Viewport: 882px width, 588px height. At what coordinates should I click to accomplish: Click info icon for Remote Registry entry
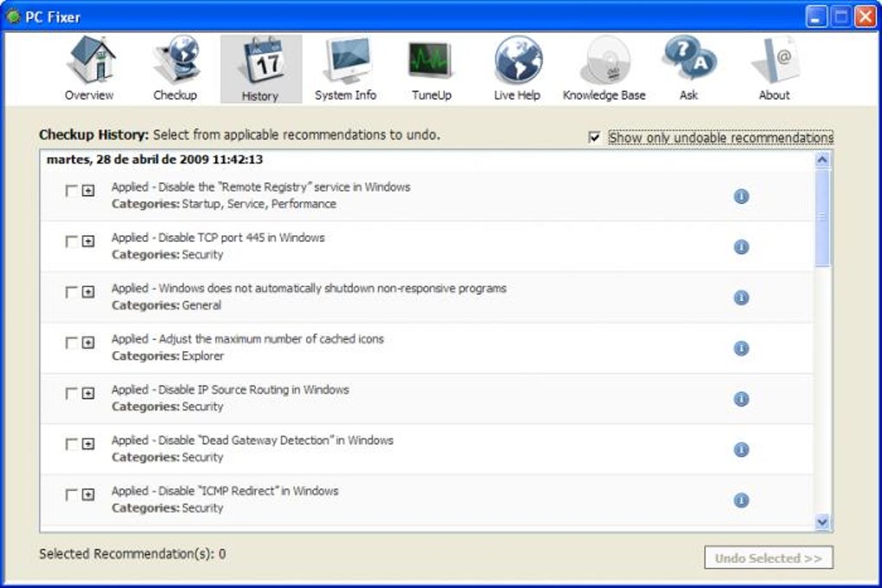point(741,196)
